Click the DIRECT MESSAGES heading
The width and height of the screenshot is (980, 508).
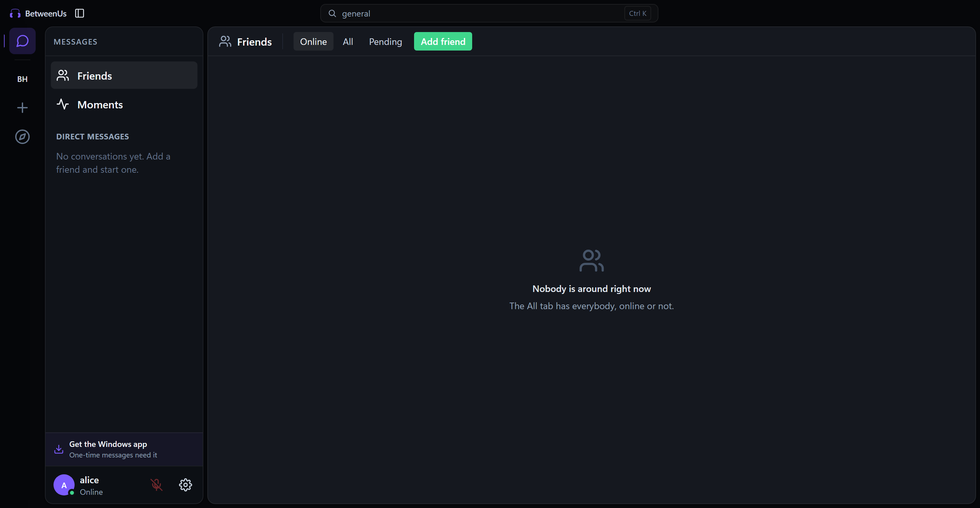[x=92, y=137]
